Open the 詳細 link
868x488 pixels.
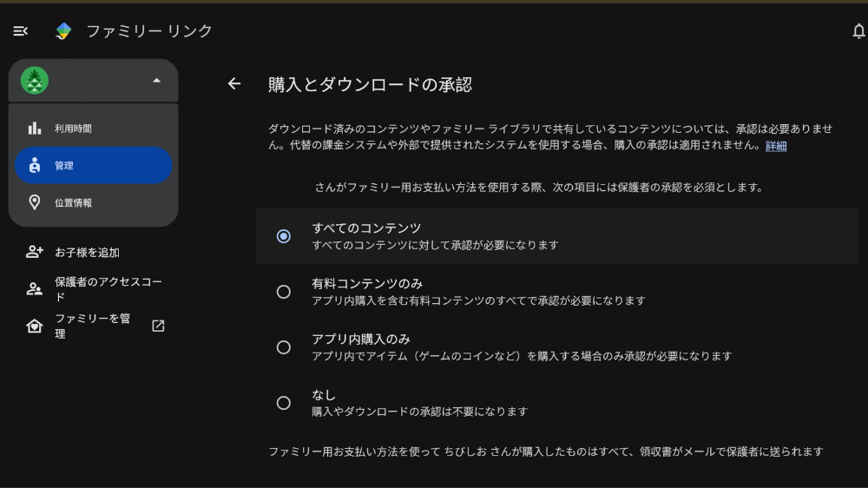pos(775,146)
